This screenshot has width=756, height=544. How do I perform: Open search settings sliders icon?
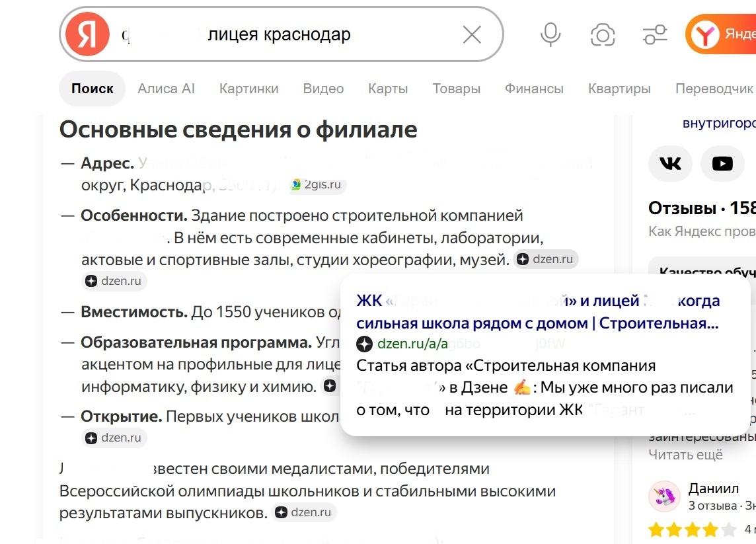[x=655, y=35]
